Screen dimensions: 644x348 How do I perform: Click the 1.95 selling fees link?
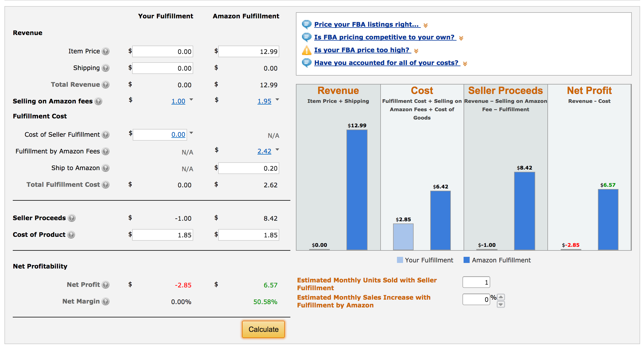tap(264, 101)
